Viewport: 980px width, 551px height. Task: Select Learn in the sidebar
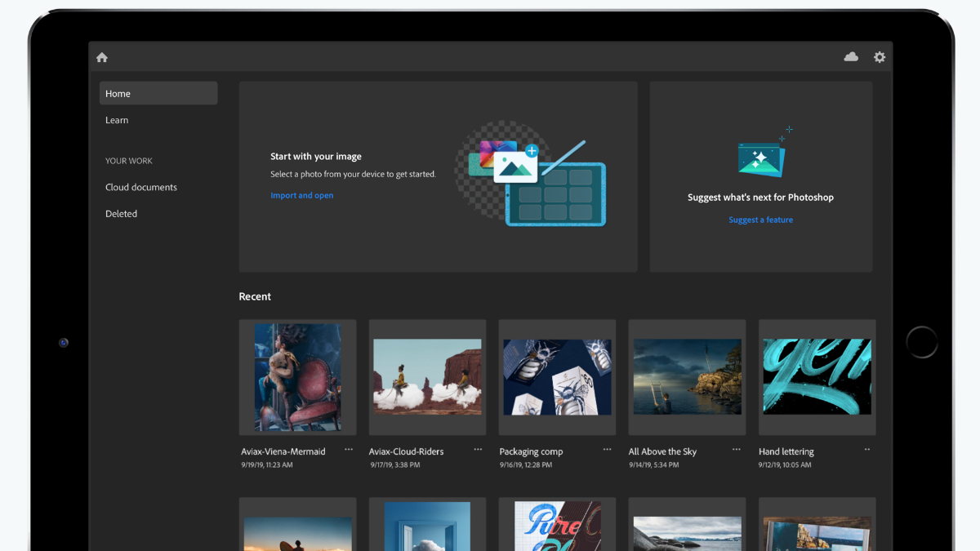(117, 120)
